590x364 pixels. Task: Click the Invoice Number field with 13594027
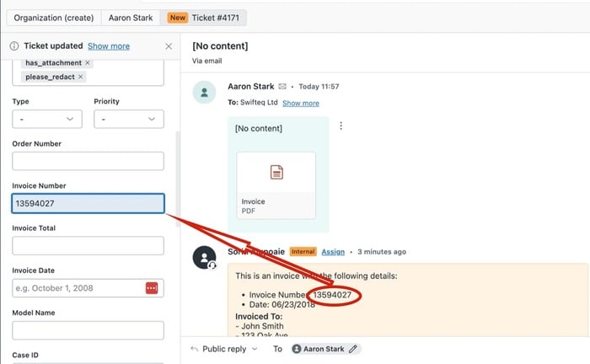(88, 203)
